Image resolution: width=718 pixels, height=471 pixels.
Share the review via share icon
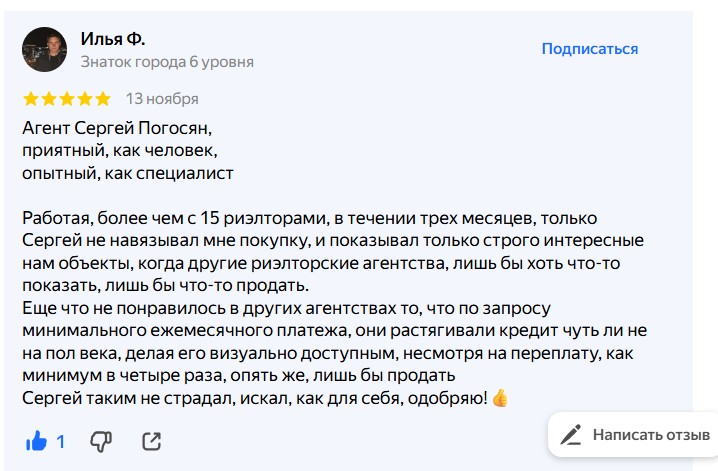[152, 441]
